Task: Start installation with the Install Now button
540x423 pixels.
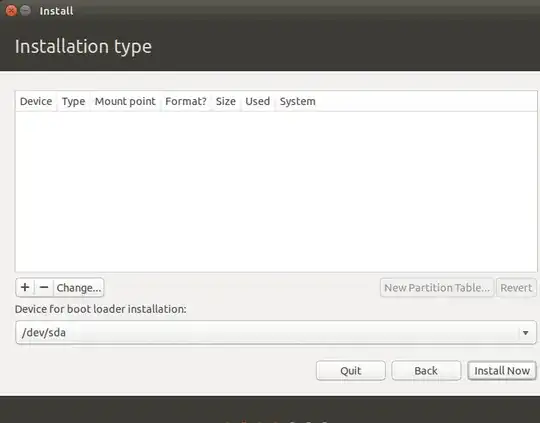Action: (x=502, y=371)
